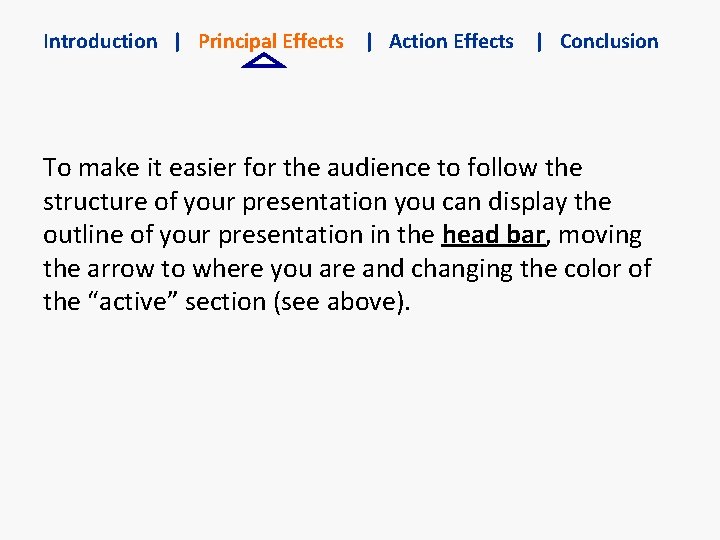
Task: Jump to the Conclusion section
Action: coord(609,42)
